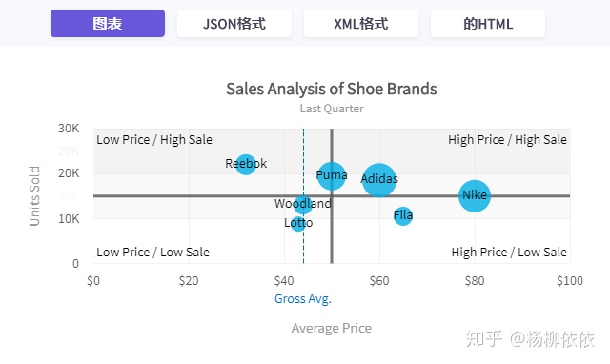610x364 pixels.
Task: Click the Low Price / Low Sale quadrant label
Action: pyautogui.click(x=152, y=252)
